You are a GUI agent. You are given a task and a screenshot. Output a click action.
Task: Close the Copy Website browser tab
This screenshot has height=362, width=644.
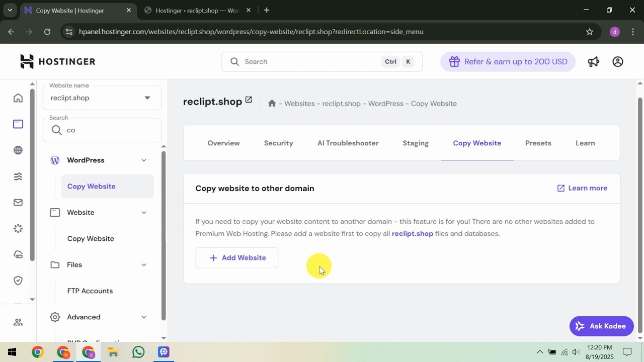click(128, 10)
